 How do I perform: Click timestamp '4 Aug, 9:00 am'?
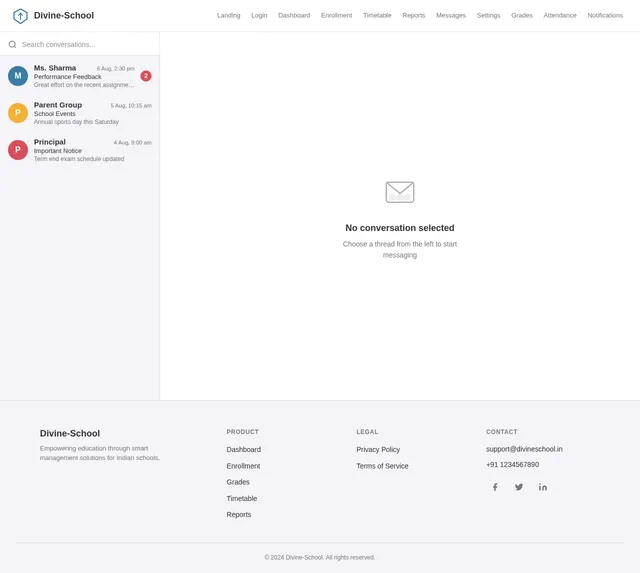[133, 142]
